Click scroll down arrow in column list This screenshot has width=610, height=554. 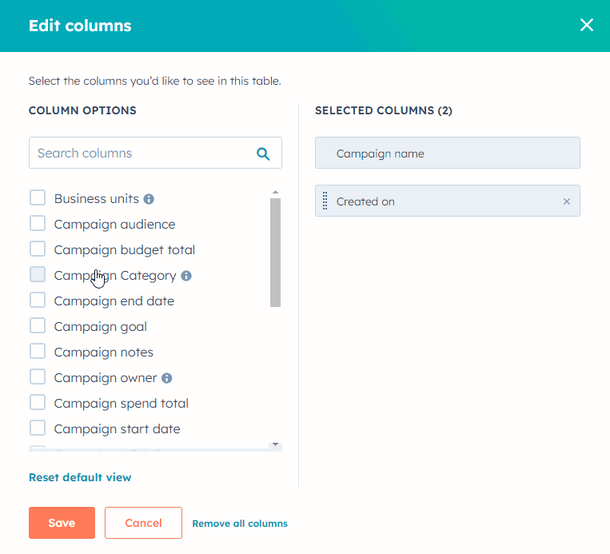click(275, 444)
